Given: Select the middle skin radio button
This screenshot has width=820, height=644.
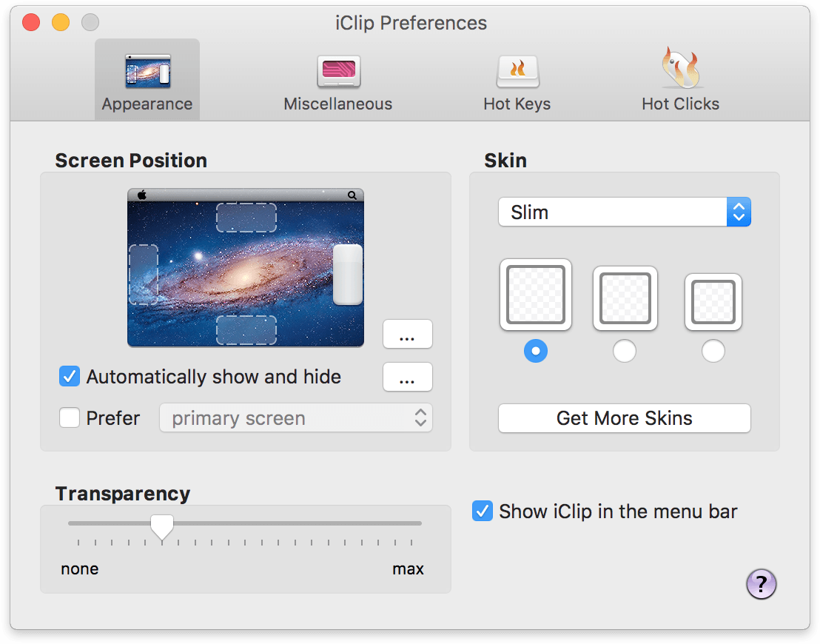Looking at the screenshot, I should 624,351.
